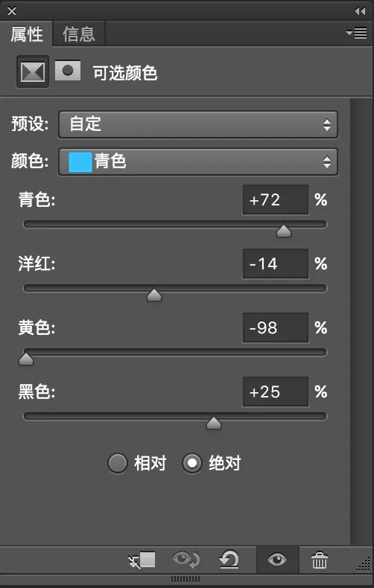Select the layer mask icon

pyautogui.click(x=68, y=71)
